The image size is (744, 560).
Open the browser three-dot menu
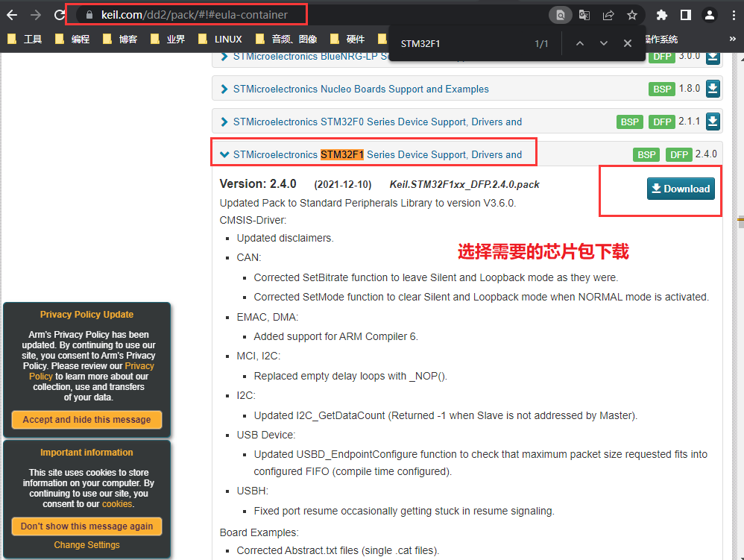(x=734, y=15)
